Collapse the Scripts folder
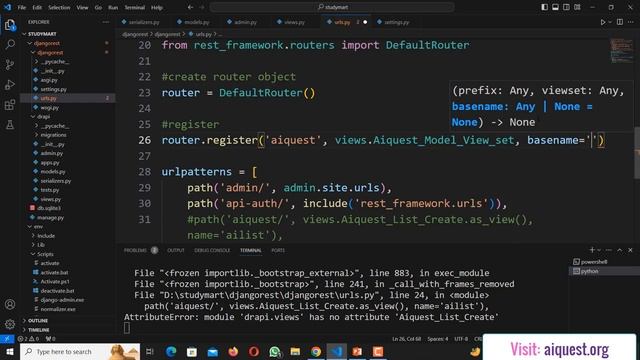The width and height of the screenshot is (640, 360). pos(45,254)
